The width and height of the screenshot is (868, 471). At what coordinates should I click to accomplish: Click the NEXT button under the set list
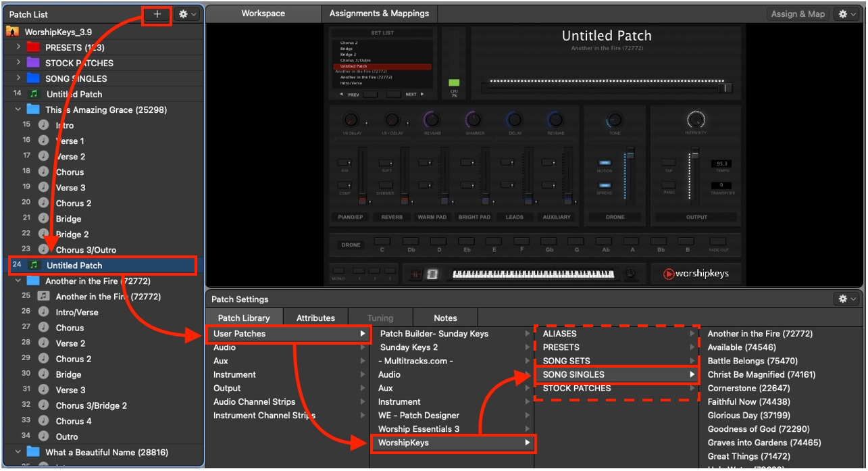click(x=394, y=95)
